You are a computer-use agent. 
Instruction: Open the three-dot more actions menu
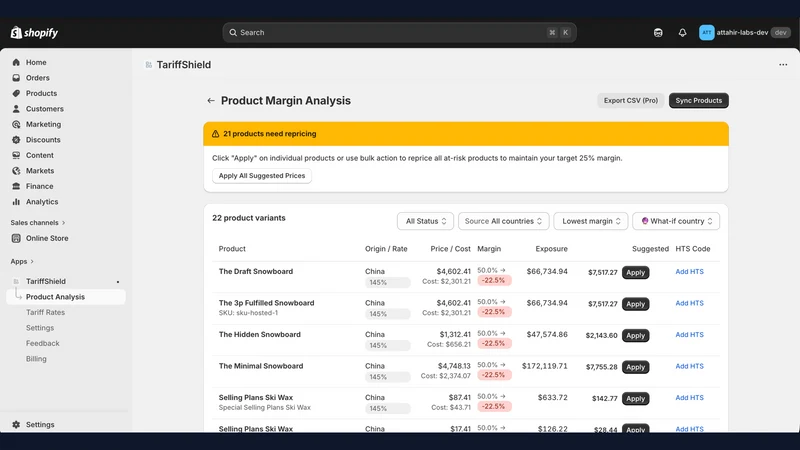(783, 65)
